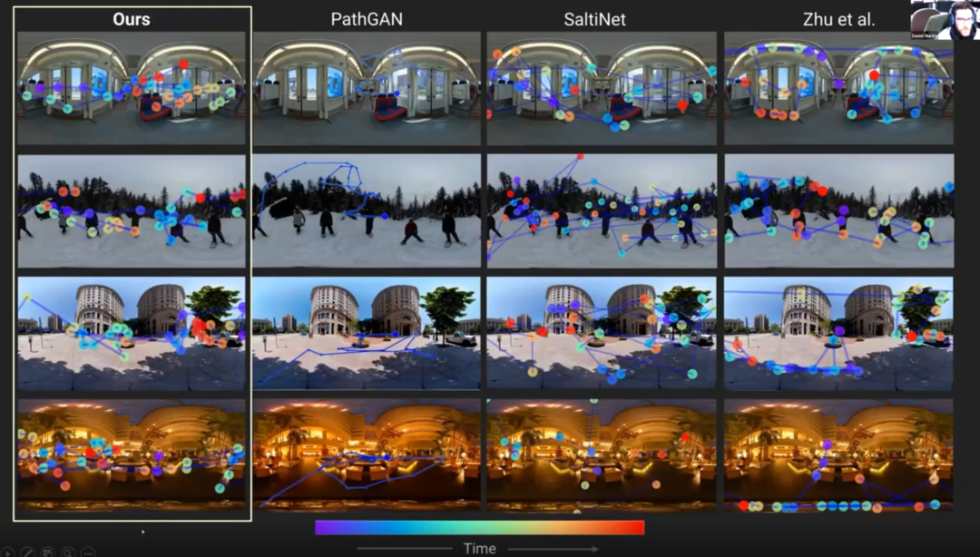Click the presenter webcam video thumbnail

click(x=945, y=20)
